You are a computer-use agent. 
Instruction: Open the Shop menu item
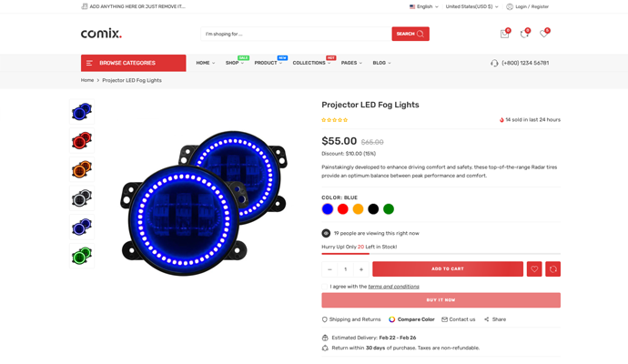[234, 63]
